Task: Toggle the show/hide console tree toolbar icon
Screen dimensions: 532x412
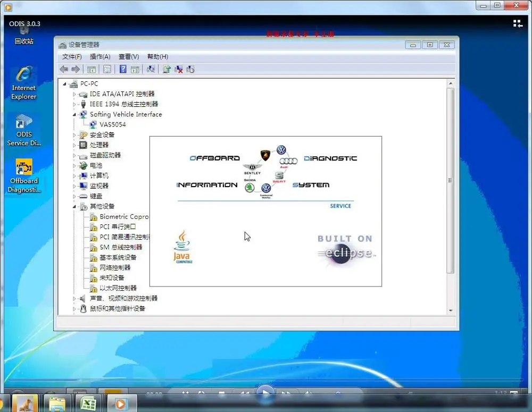Action: tap(92, 70)
